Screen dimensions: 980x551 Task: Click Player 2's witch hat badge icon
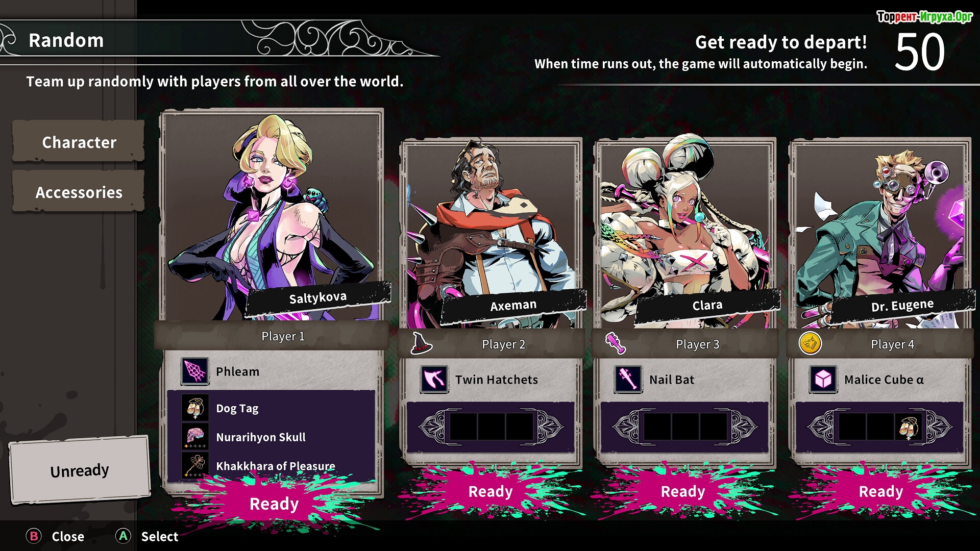point(422,343)
